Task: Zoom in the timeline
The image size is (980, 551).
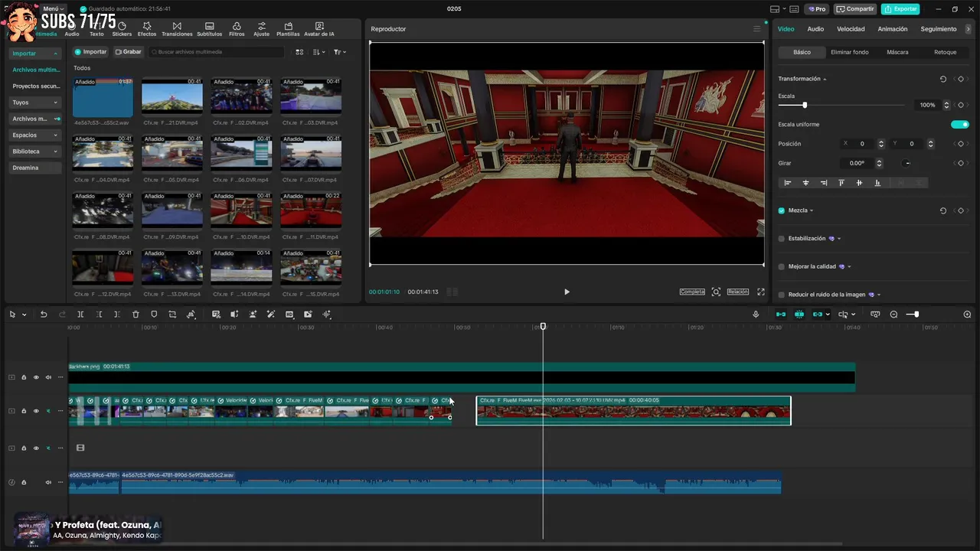Action: pyautogui.click(x=967, y=315)
